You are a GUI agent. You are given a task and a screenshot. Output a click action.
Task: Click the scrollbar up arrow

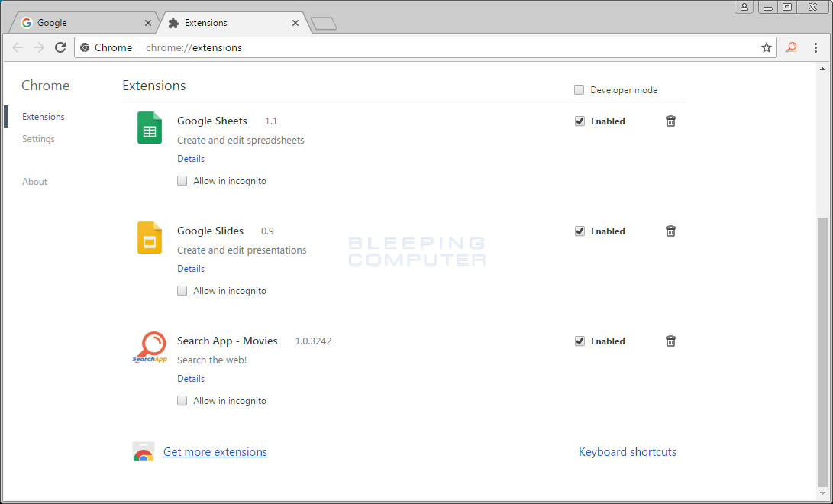(822, 69)
